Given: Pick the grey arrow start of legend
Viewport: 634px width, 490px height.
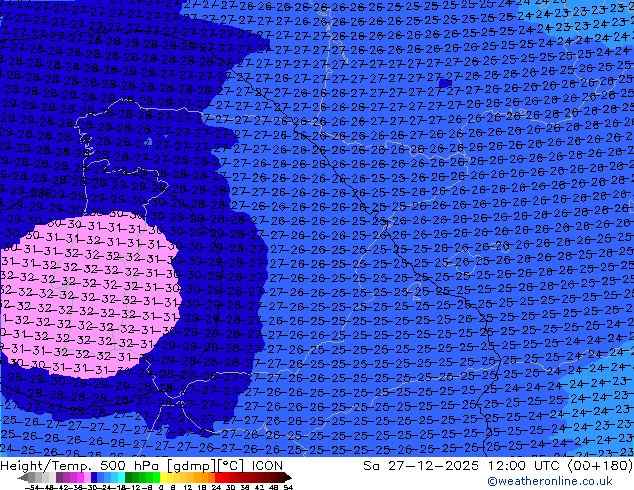Looking at the screenshot, I should pyautogui.click(x=23, y=477).
